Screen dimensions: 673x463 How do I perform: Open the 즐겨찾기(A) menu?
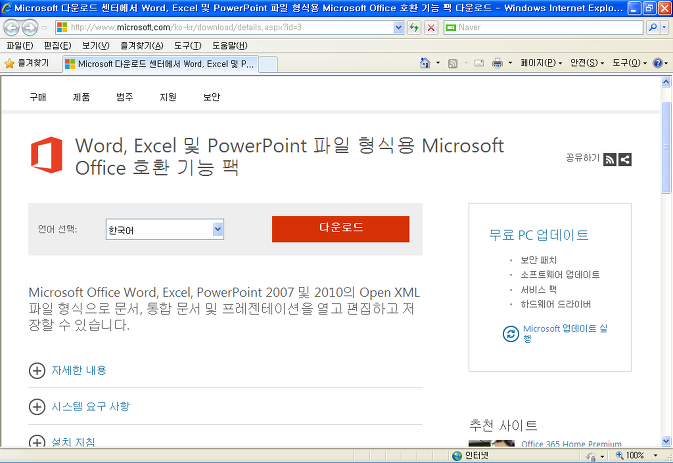(142, 45)
